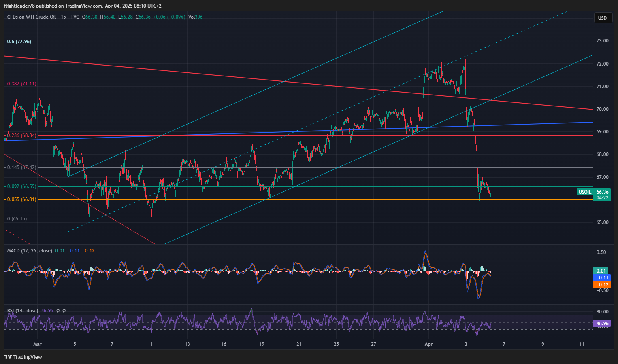Viewport: 618px width, 364px height.
Task: Click the orange -0.12 MACD axis tag
Action: coord(602,285)
